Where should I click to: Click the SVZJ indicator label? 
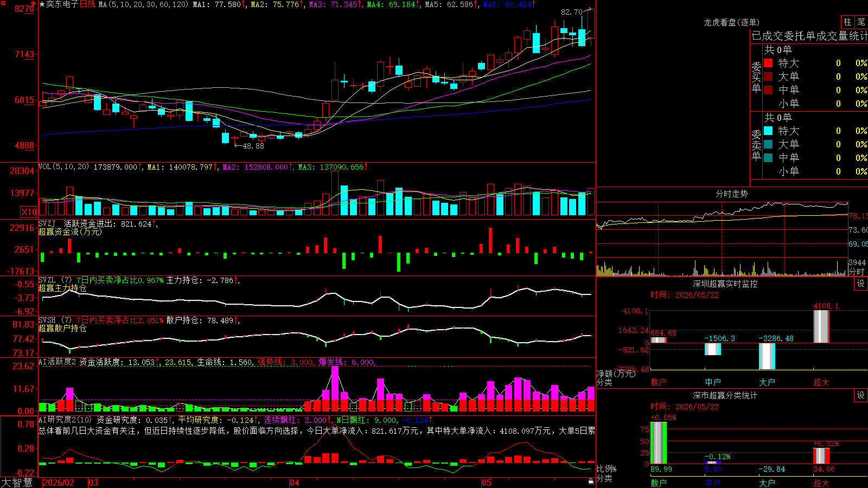pyautogui.click(x=47, y=223)
